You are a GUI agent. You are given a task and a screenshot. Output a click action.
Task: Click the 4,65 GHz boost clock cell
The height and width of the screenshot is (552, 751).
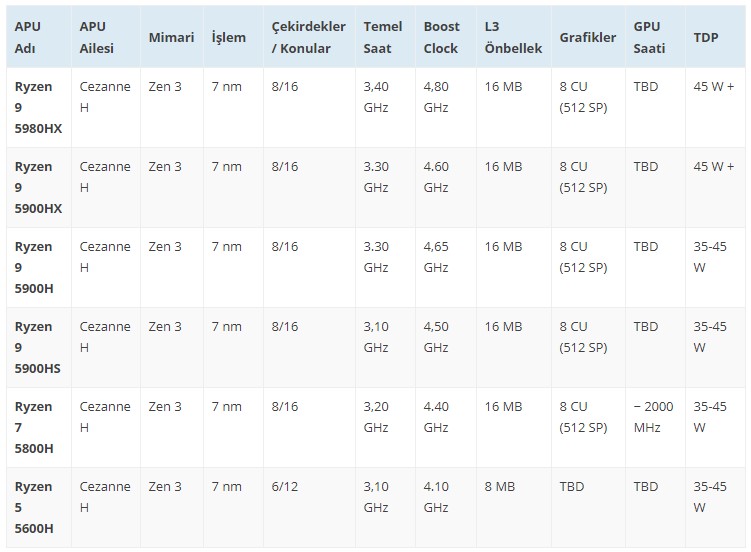pos(436,257)
